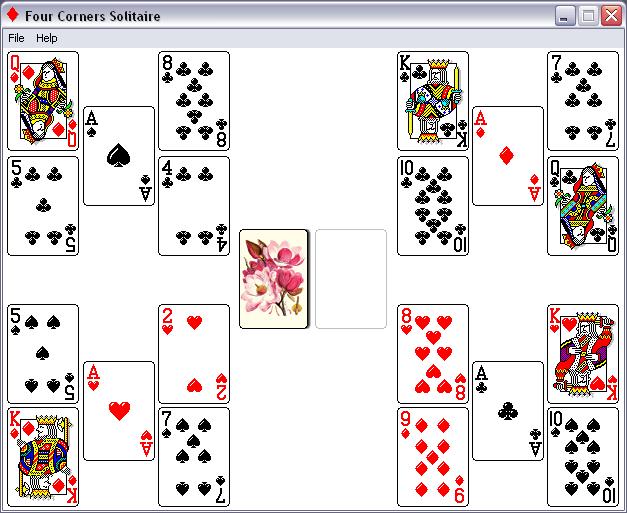The width and height of the screenshot is (627, 513).
Task: Close the Four Corners Solitaire window
Action: [611, 16]
